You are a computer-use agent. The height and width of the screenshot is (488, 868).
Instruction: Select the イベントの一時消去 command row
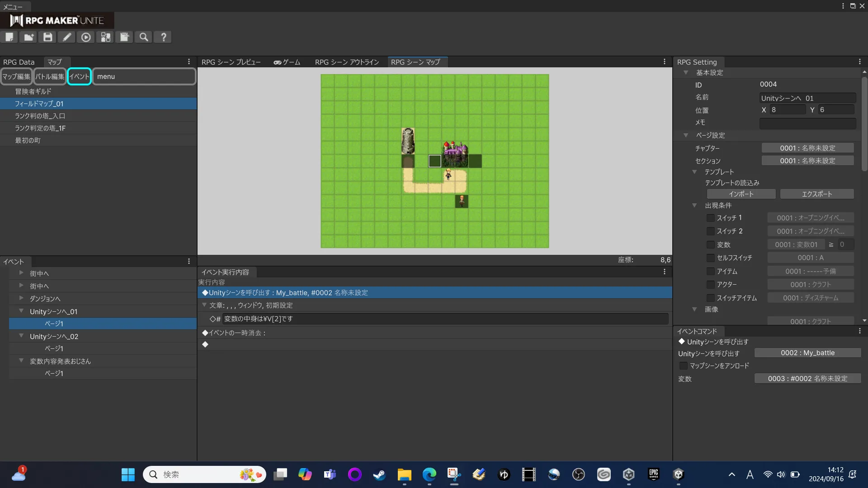pyautogui.click(x=434, y=333)
